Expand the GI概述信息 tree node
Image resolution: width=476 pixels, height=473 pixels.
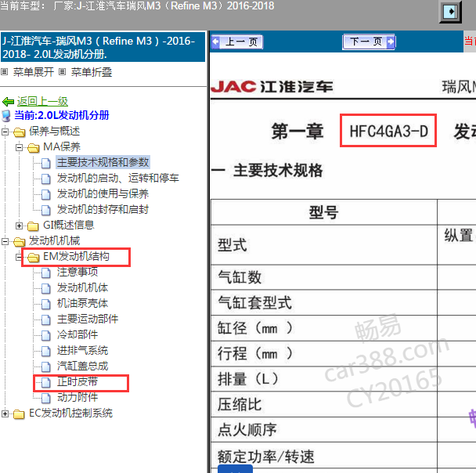click(x=19, y=226)
